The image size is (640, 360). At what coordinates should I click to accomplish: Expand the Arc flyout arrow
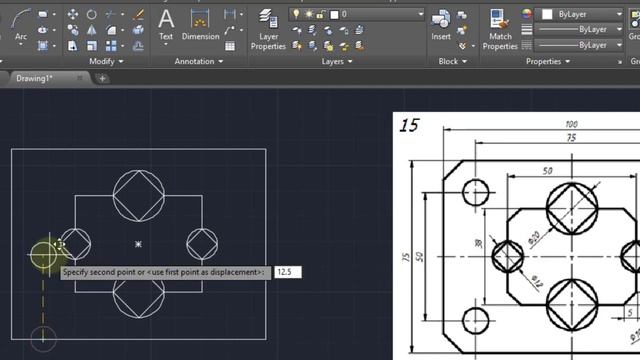(x=20, y=45)
